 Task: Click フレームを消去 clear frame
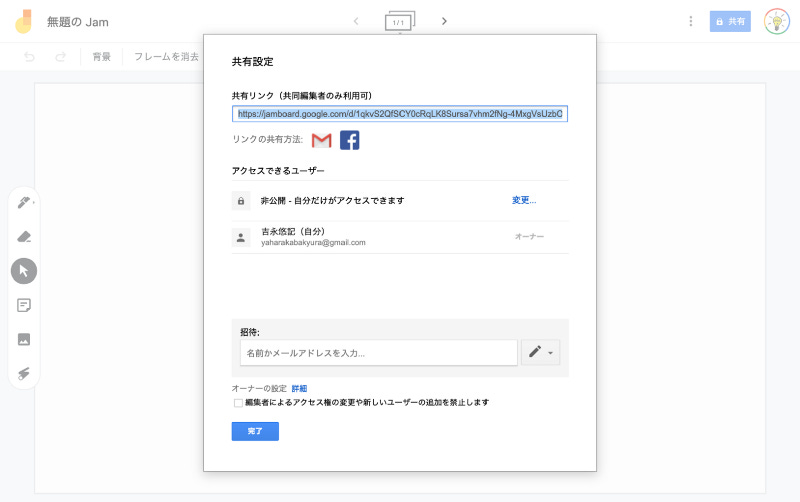click(166, 57)
